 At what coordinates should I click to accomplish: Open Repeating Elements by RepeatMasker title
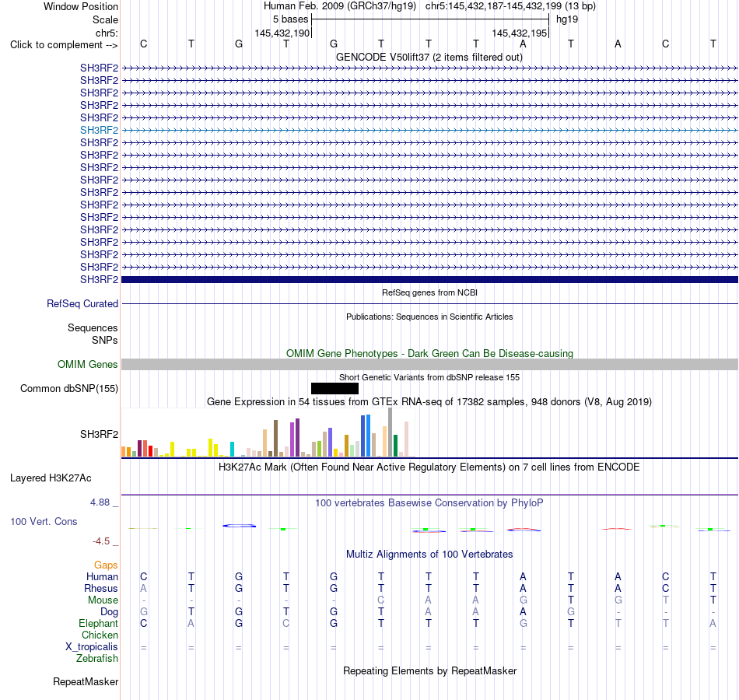click(x=430, y=670)
